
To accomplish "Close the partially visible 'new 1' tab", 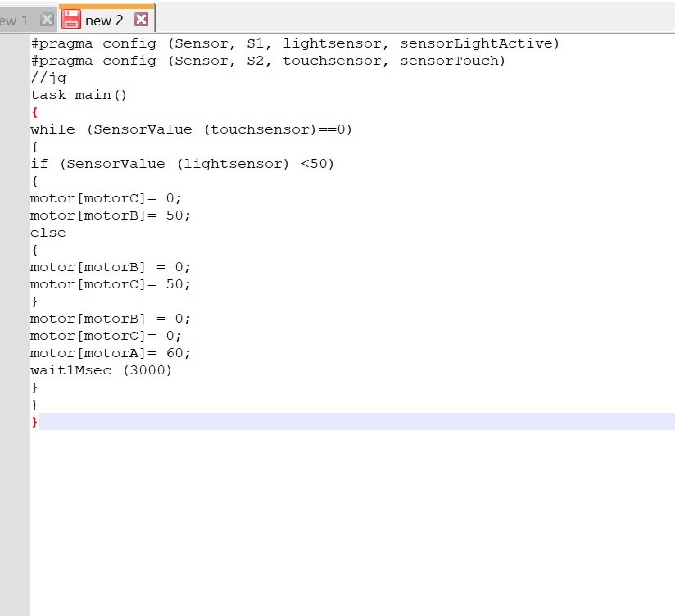I will (x=47, y=20).
